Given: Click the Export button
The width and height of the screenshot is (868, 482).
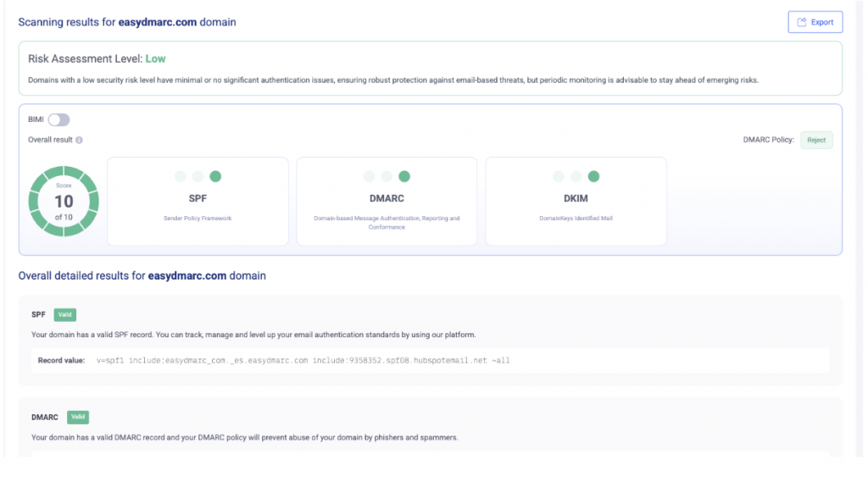Looking at the screenshot, I should pyautogui.click(x=815, y=22).
